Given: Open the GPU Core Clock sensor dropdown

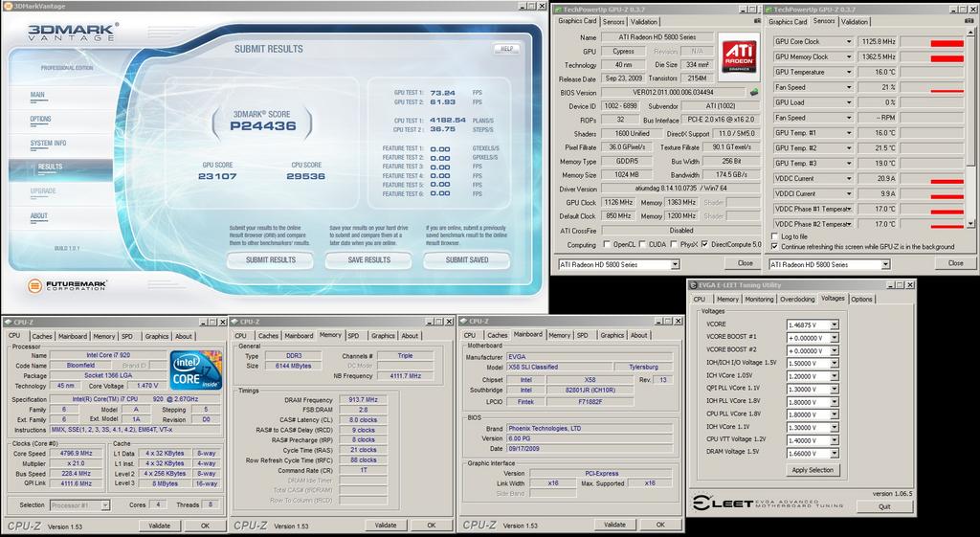Looking at the screenshot, I should (849, 42).
